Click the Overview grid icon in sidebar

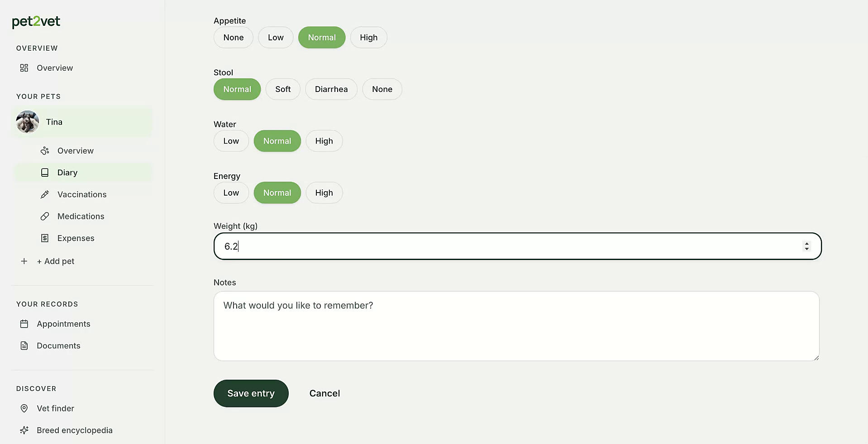(24, 68)
